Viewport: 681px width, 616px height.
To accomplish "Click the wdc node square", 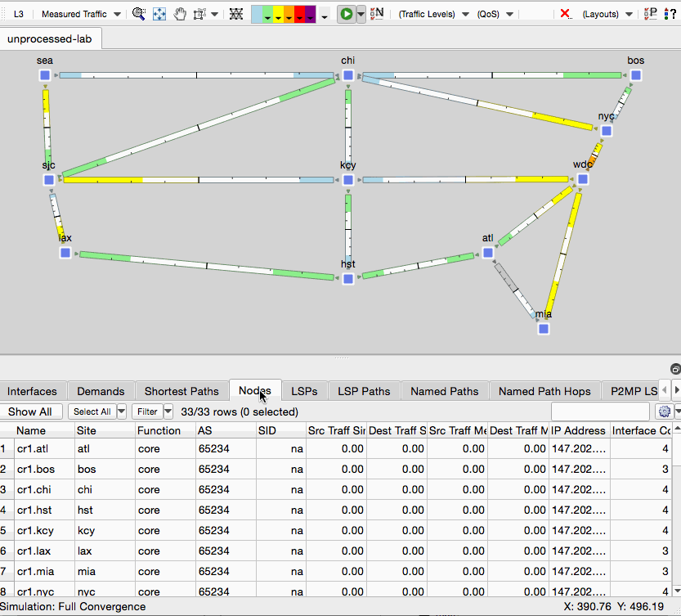I will point(583,179).
